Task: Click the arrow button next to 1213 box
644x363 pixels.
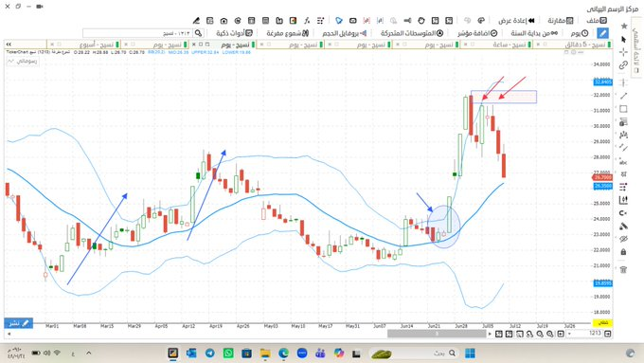Action: pos(607,334)
